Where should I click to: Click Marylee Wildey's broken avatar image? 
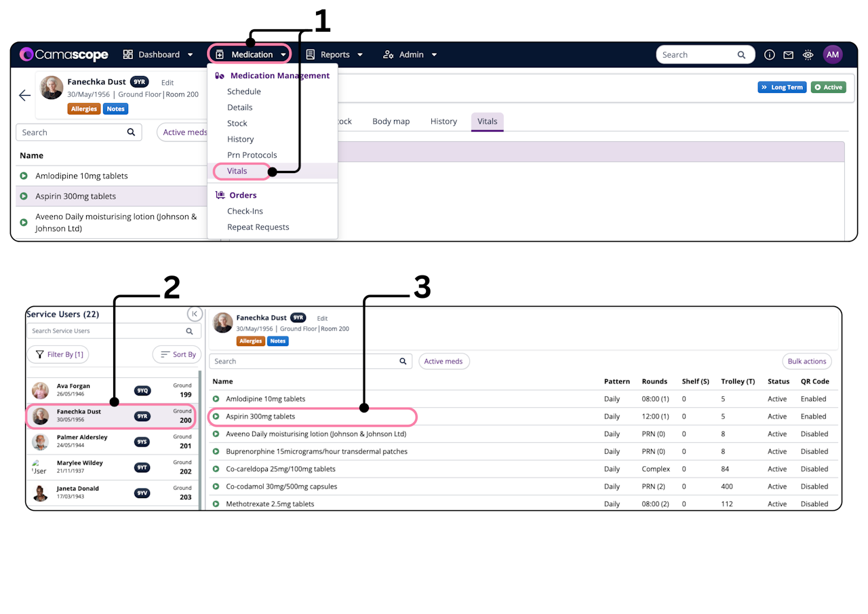point(39,467)
